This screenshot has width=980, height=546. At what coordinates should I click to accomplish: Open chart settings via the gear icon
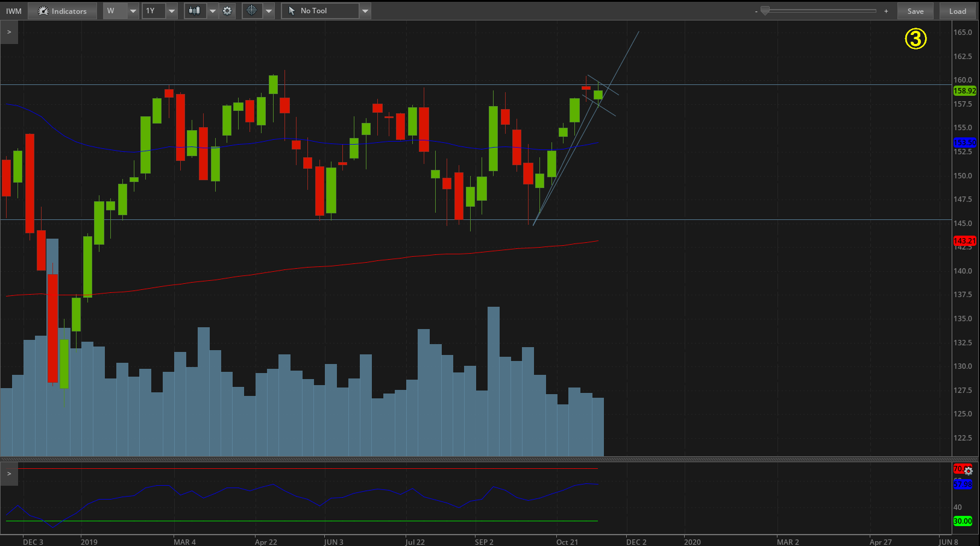pyautogui.click(x=227, y=10)
